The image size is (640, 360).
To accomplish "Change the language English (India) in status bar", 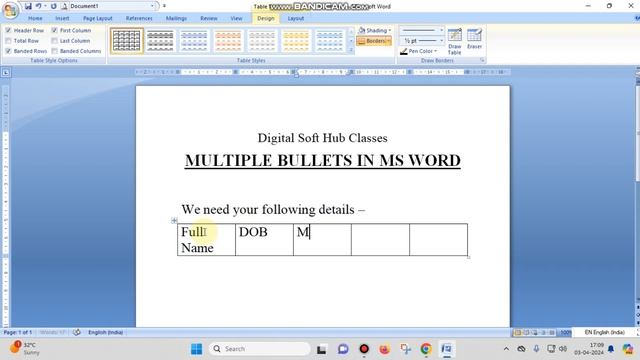I will coord(105,333).
